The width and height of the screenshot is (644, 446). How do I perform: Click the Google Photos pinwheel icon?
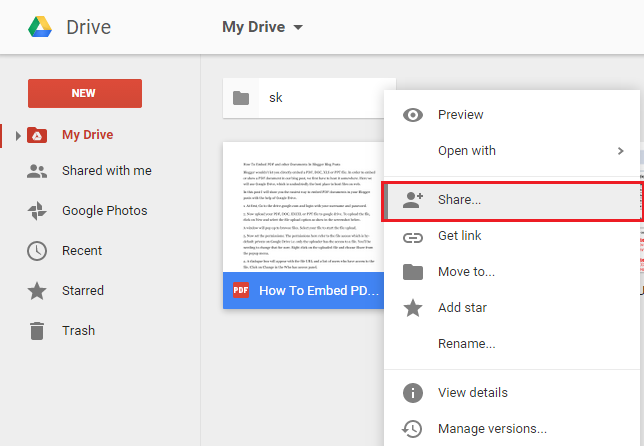point(37,211)
